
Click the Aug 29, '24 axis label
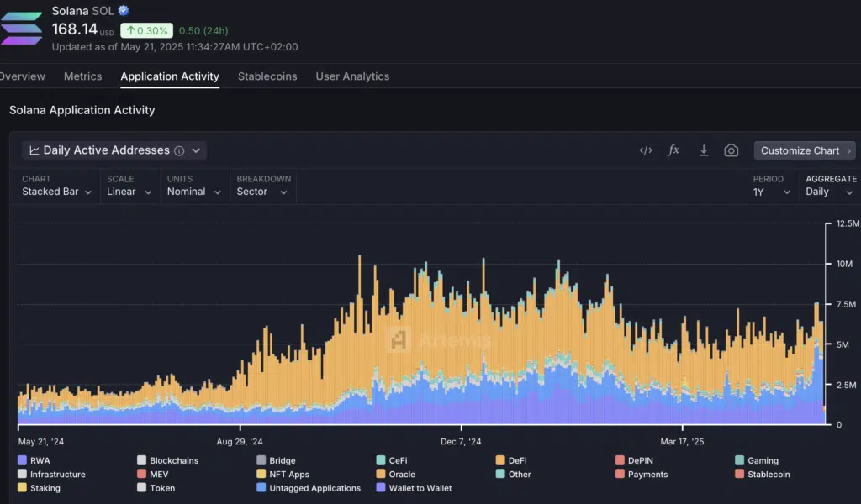(x=240, y=442)
